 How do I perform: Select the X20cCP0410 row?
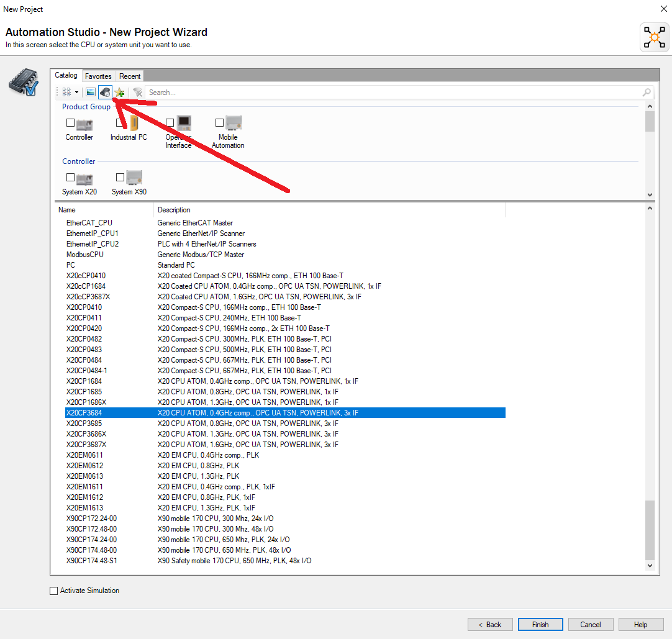[x=286, y=276]
